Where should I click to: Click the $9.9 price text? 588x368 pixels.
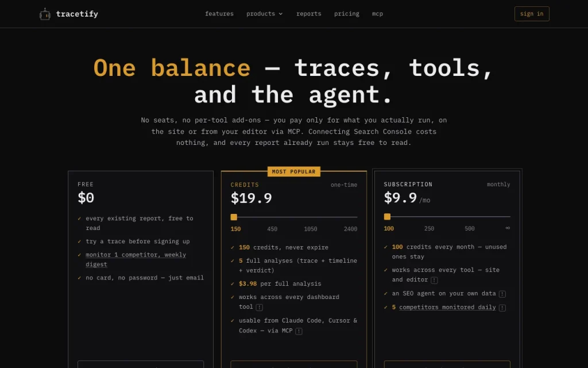pos(400,198)
